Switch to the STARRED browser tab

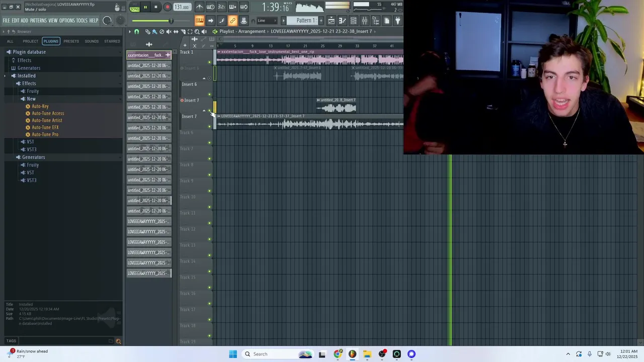click(112, 41)
